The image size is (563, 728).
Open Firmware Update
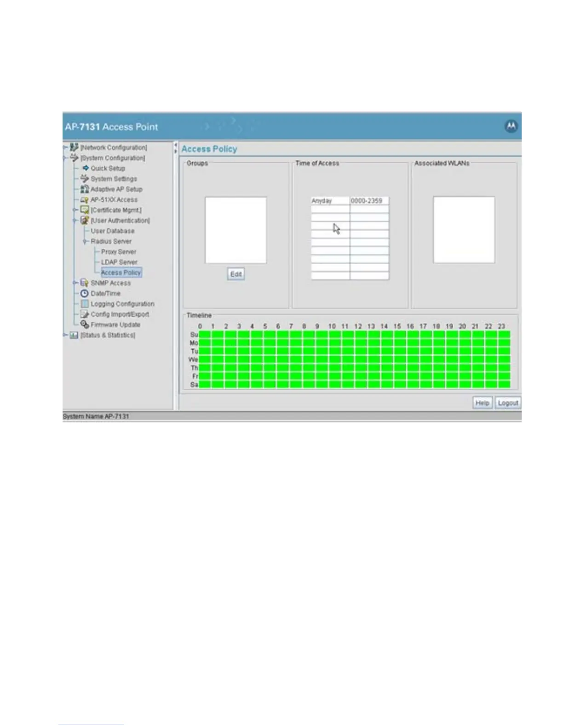[115, 324]
